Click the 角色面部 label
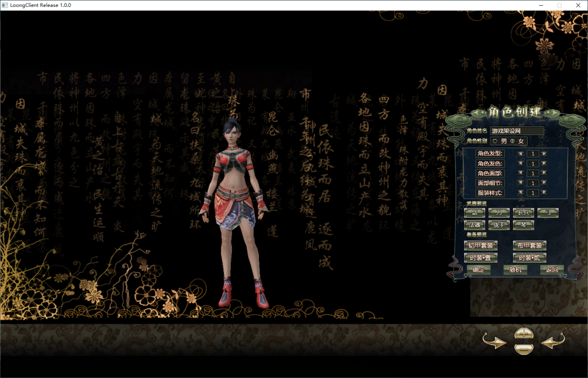 pyautogui.click(x=490, y=173)
